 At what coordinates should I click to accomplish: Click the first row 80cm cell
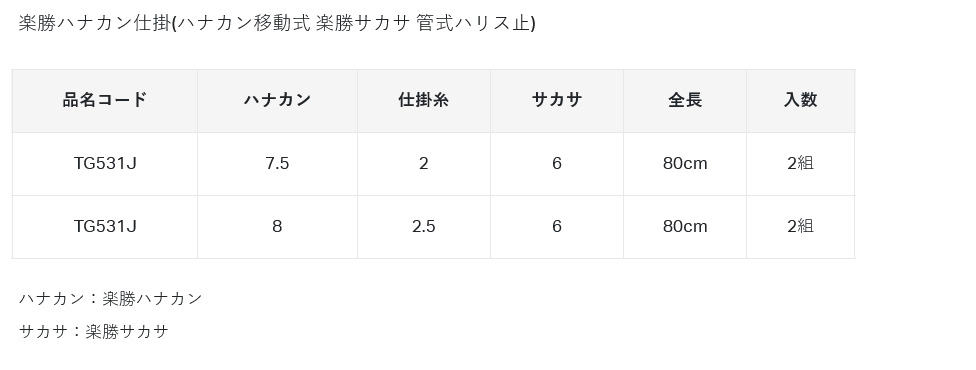pos(685,164)
